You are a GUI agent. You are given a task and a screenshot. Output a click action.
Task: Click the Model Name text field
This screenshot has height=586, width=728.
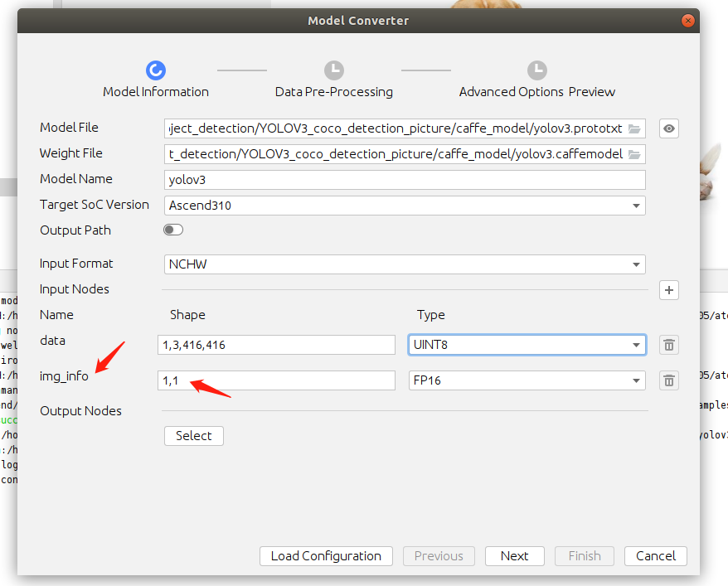pos(405,180)
